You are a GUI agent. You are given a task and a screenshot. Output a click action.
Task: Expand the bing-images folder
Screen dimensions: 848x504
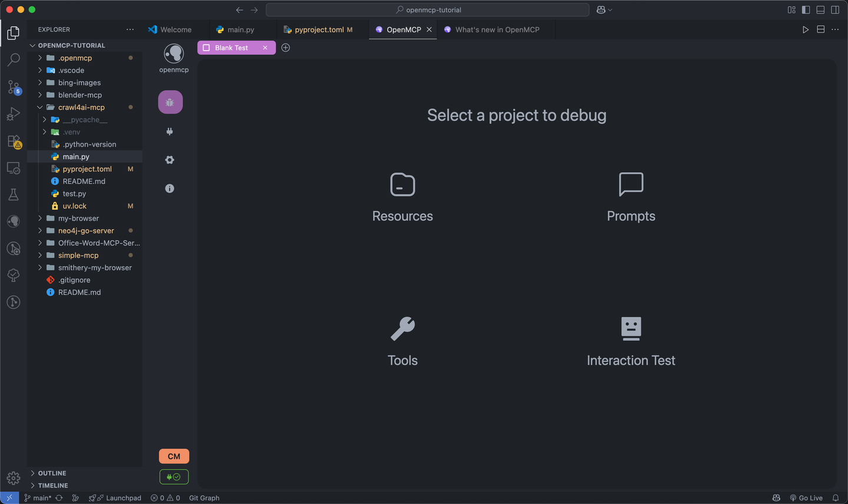pos(85,82)
